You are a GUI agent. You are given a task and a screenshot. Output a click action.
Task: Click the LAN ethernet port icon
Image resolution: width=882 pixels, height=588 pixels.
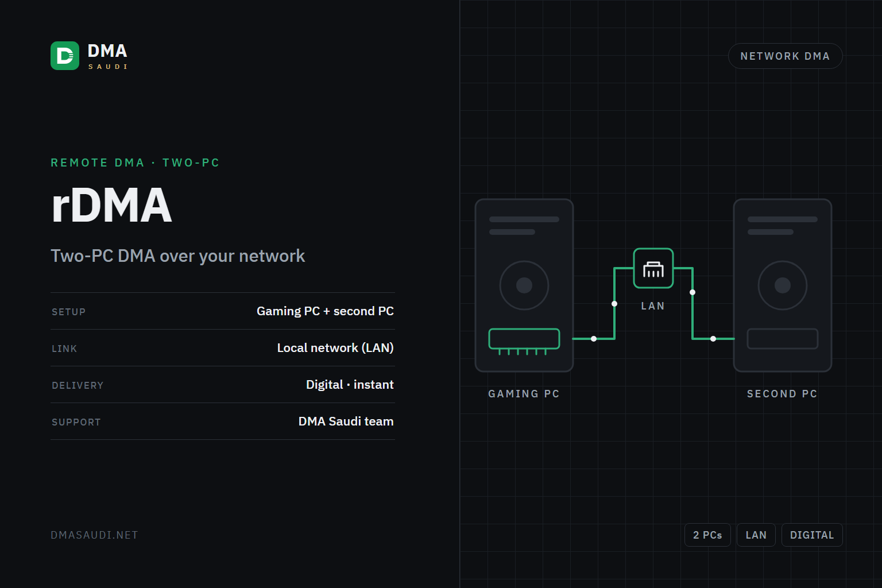click(653, 268)
